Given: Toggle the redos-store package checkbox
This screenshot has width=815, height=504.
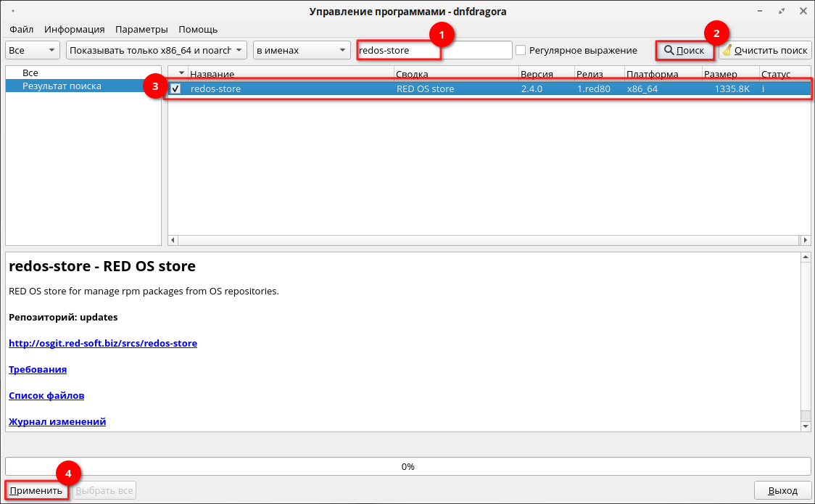Looking at the screenshot, I should (175, 88).
